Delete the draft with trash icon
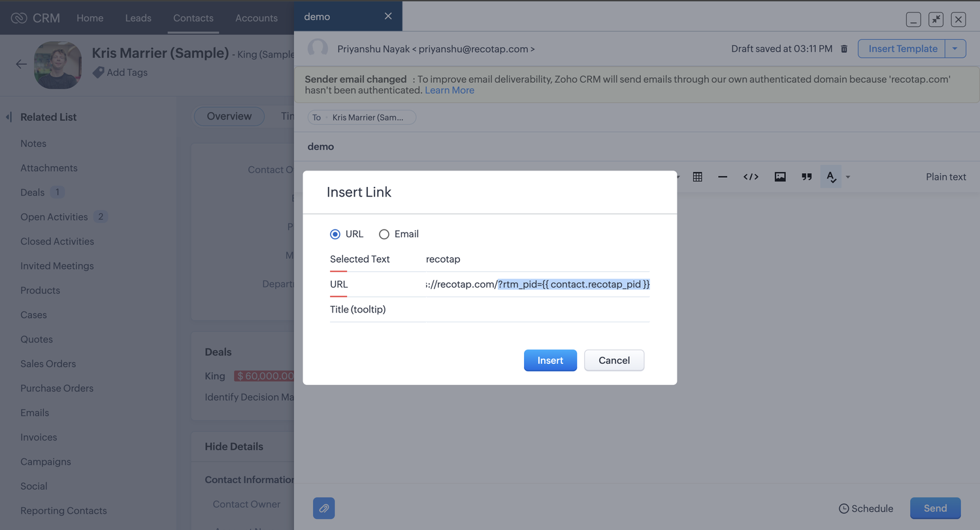The height and width of the screenshot is (530, 980). click(x=844, y=49)
